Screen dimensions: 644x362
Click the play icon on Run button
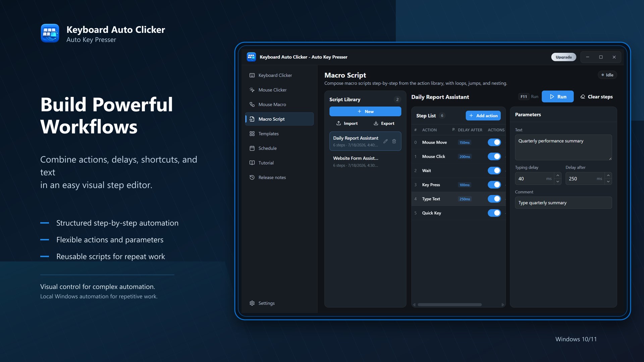click(x=552, y=97)
